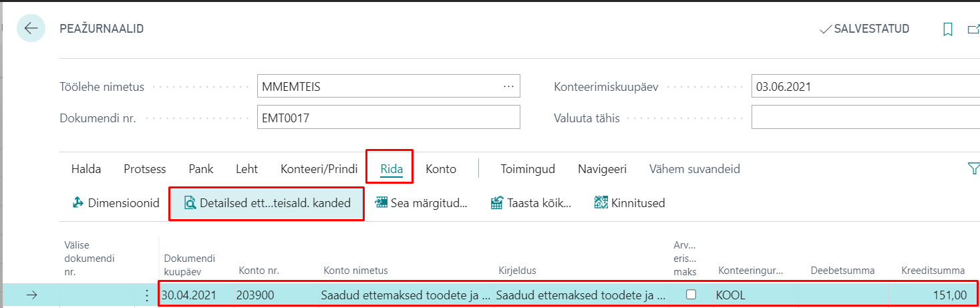980x308 pixels.
Task: Open Töölehe nimetus lookup ellipsis
Action: [x=508, y=86]
